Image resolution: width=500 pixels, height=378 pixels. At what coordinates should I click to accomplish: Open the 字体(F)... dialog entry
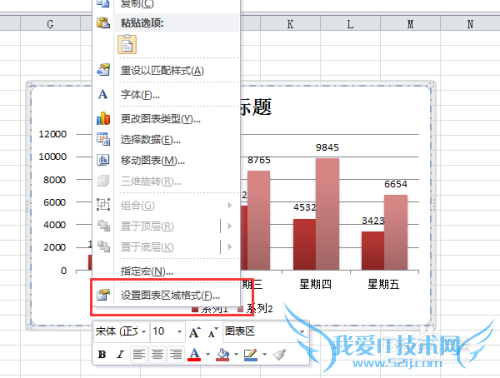point(140,95)
